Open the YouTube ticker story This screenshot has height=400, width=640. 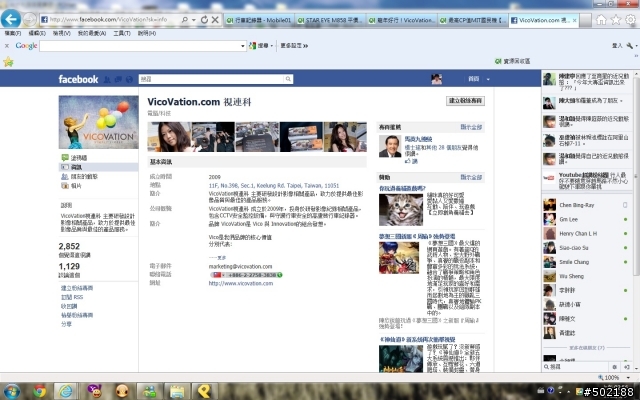point(587,180)
